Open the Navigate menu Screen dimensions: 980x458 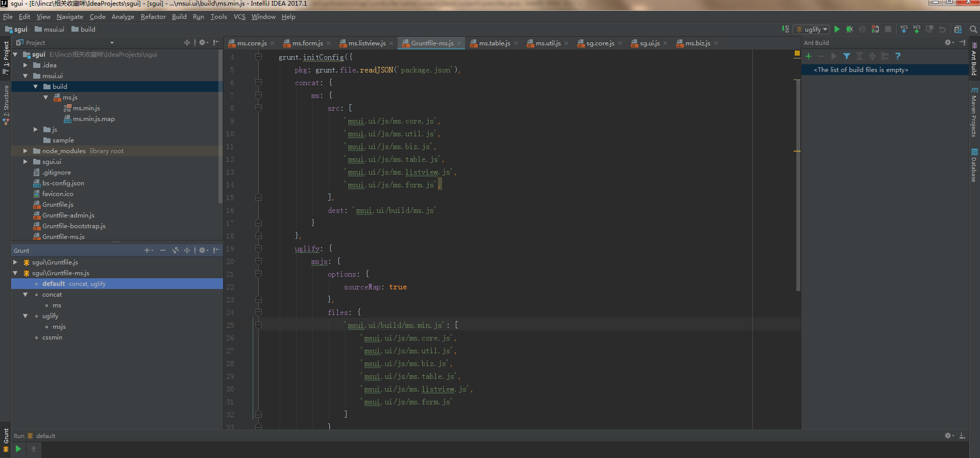[70, 17]
